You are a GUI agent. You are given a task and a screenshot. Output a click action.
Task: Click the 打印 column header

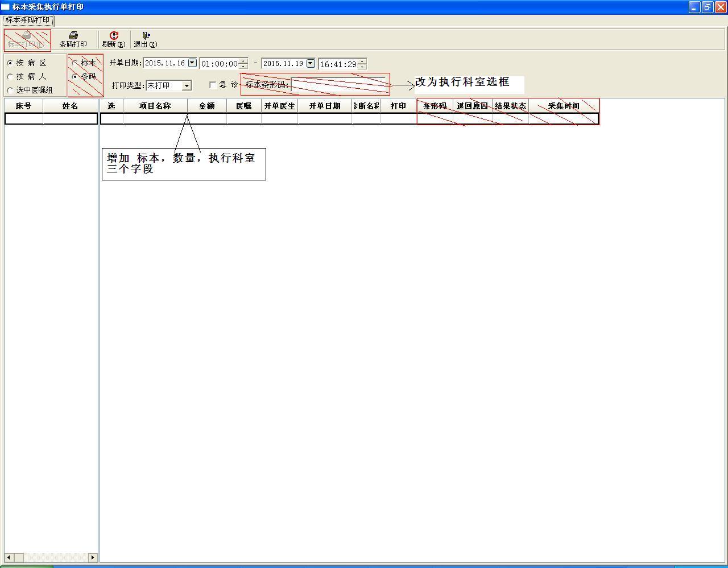click(399, 106)
